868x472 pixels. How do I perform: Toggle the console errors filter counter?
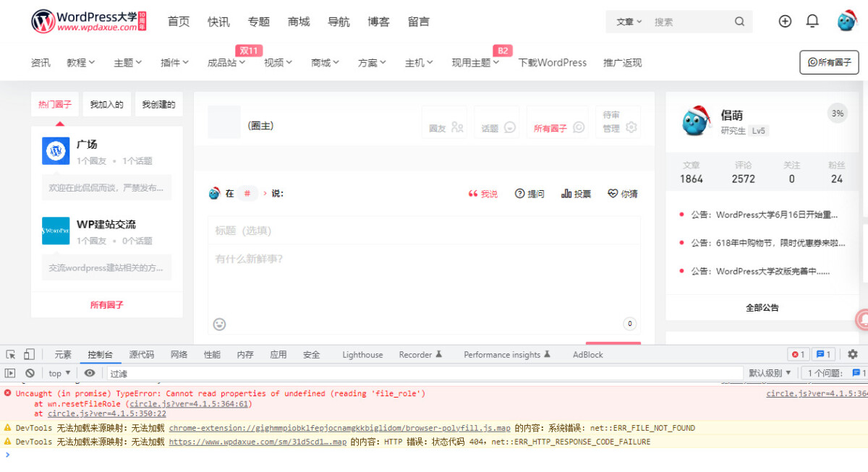[798, 354]
